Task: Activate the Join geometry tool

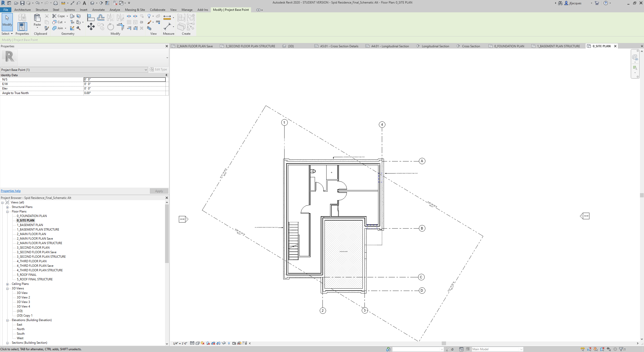Action: [58, 28]
